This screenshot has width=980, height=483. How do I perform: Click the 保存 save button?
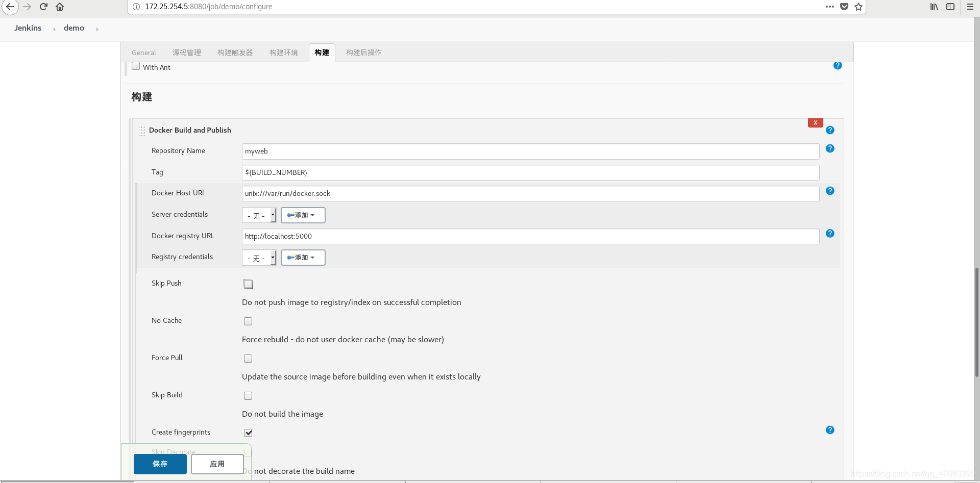160,464
